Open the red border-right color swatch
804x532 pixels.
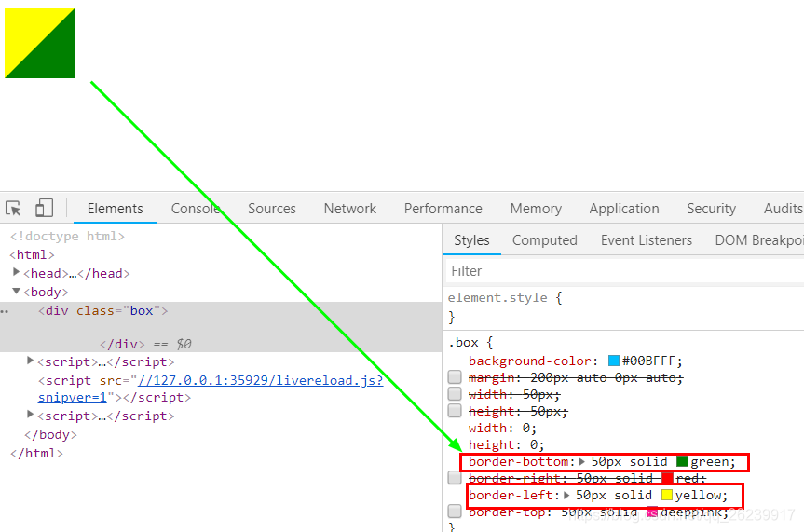(667, 478)
